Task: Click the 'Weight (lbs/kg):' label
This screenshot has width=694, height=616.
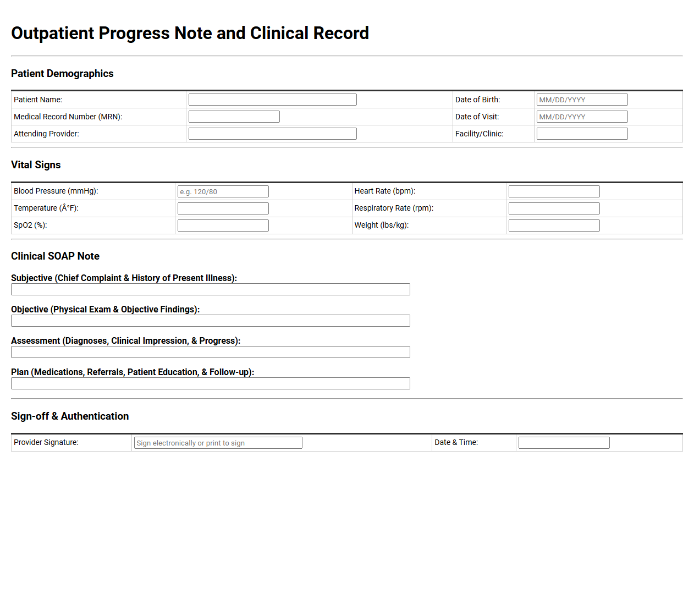Action: [x=382, y=225]
